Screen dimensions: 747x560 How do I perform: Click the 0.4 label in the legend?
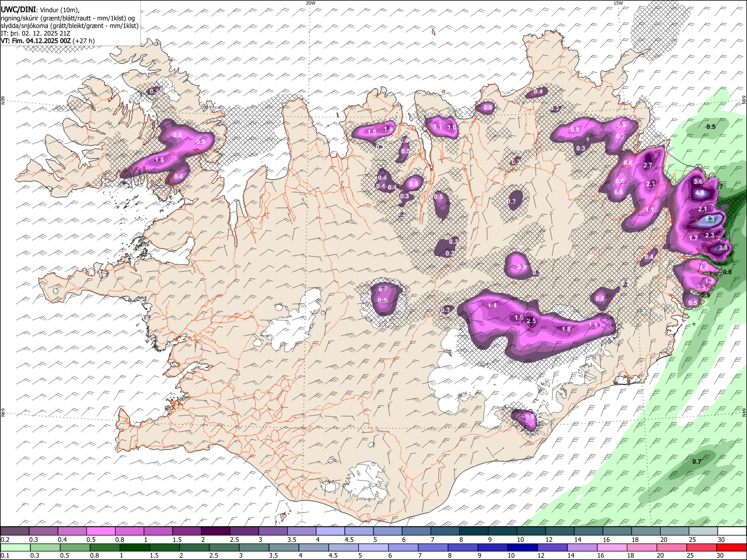point(61,540)
